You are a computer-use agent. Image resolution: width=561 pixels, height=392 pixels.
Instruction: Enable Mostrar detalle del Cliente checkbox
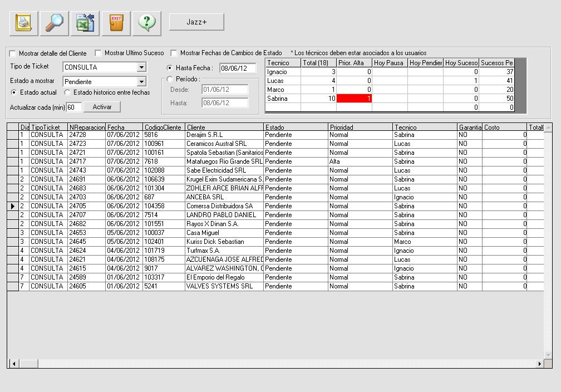(13, 53)
